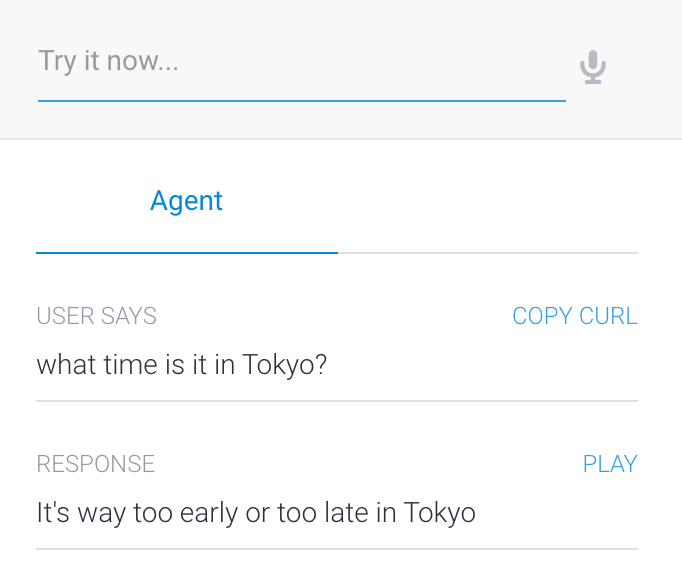Click the USER SAYS label

coord(97,316)
